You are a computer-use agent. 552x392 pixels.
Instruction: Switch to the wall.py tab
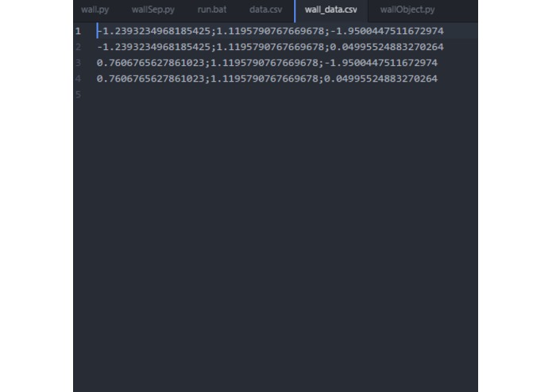95,10
